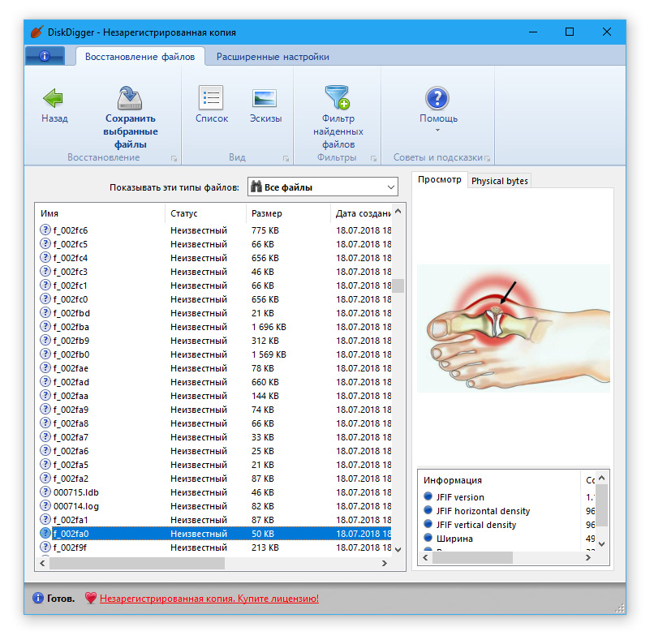Switch to Physical bytes tab

coord(499,181)
